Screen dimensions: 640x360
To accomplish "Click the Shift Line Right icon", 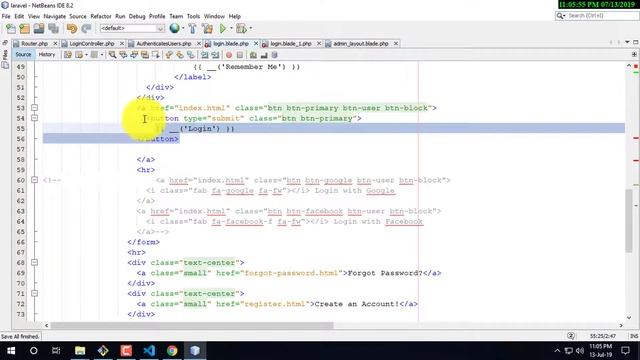I will tap(215, 55).
